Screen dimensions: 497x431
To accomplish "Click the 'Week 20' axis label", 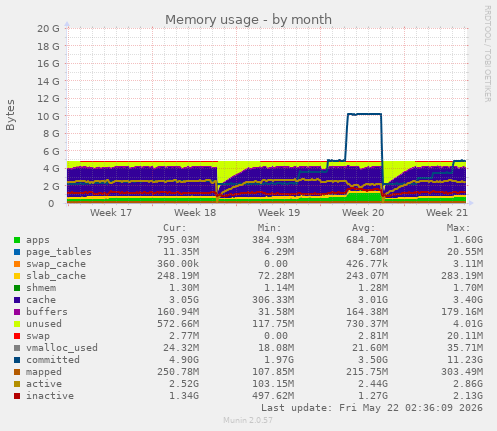I will 363,213.
